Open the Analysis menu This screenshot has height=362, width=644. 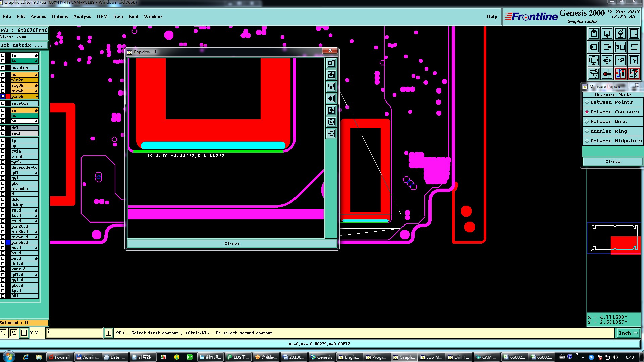coord(82,16)
